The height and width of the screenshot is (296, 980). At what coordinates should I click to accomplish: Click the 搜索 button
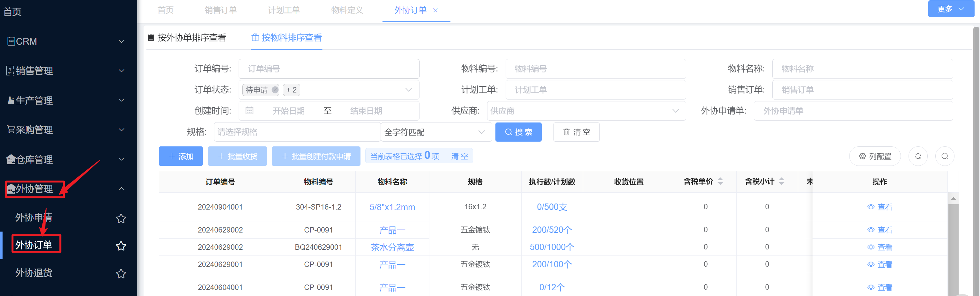[x=518, y=132]
